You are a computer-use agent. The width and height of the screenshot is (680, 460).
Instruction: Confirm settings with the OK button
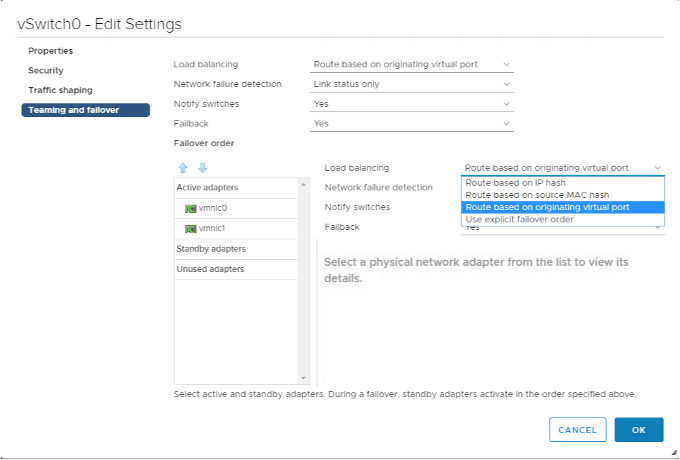tap(639, 429)
